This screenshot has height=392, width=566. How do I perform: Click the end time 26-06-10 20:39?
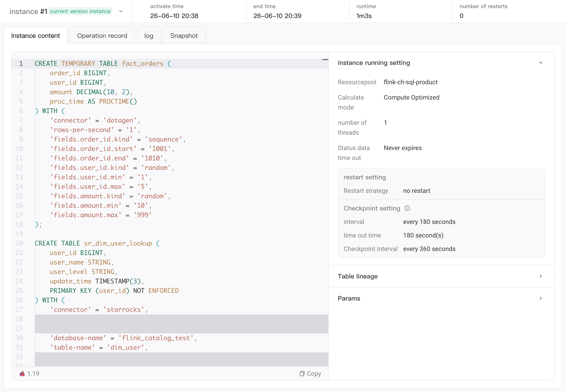[277, 16]
